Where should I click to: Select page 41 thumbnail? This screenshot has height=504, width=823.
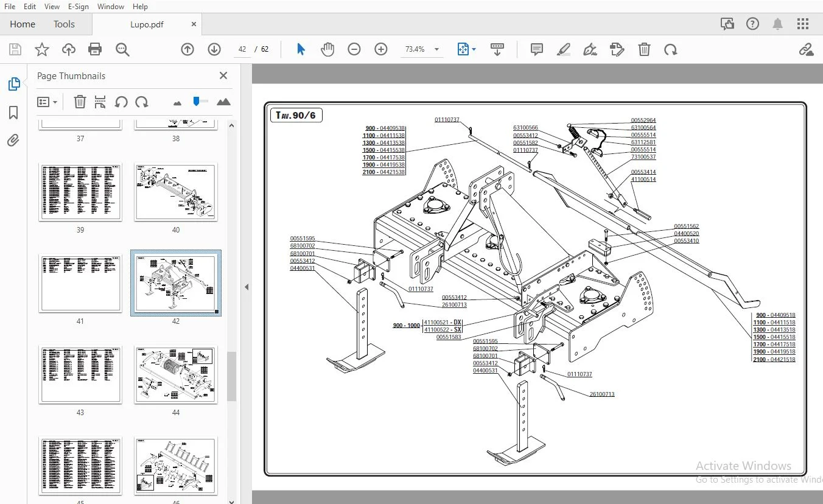(x=80, y=283)
